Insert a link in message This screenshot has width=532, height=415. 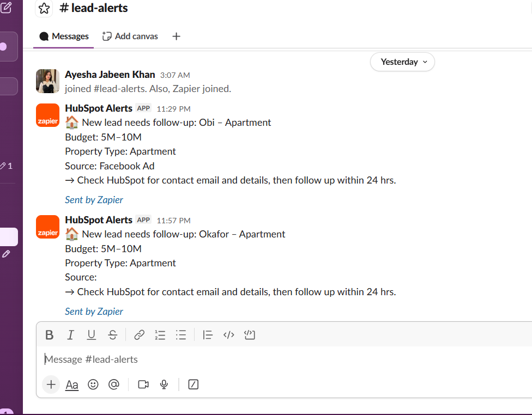click(x=139, y=335)
